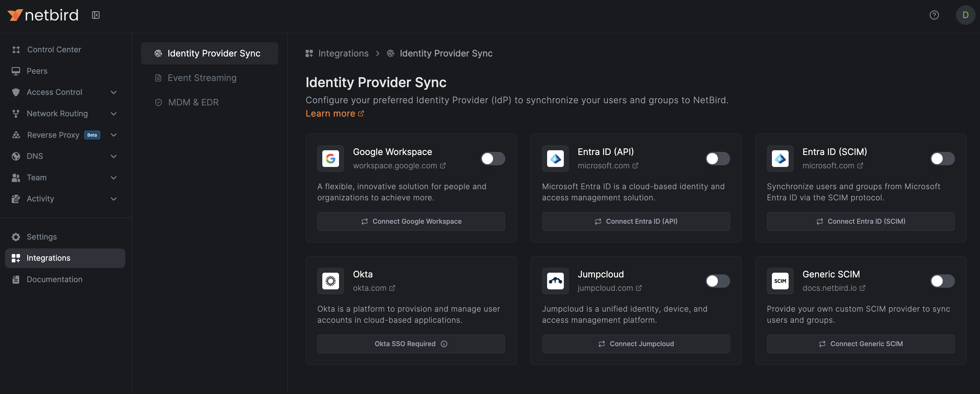This screenshot has width=980, height=394.
Task: Open the workspace.google.com link
Action: (x=399, y=166)
